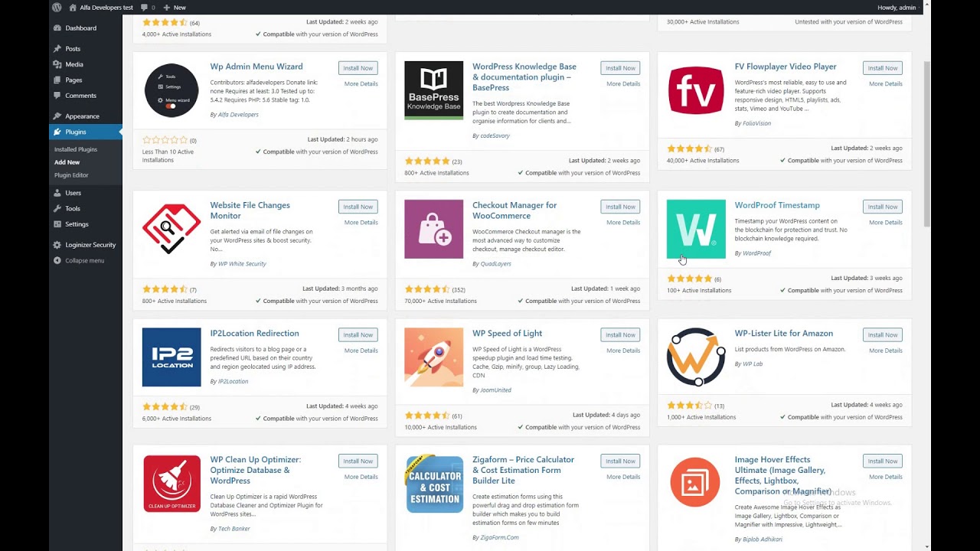
Task: Open the New content dropdown in admin bar
Action: pos(175,8)
